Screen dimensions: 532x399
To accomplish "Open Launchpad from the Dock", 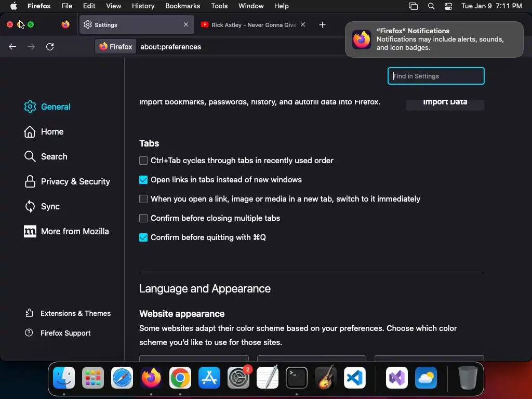I will pos(93,378).
